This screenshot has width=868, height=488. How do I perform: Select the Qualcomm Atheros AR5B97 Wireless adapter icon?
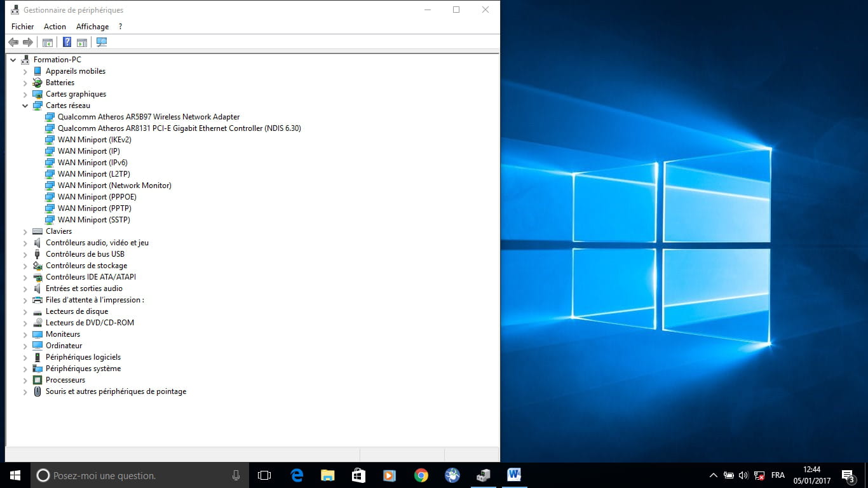[50, 117]
